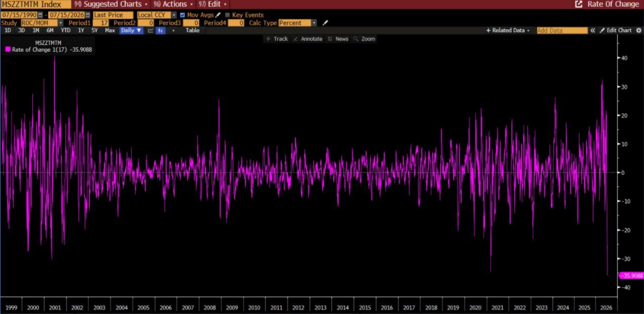Viewport: 644px width, 314px height.
Task: Click the 1999 year axis label
Action: click(11, 307)
